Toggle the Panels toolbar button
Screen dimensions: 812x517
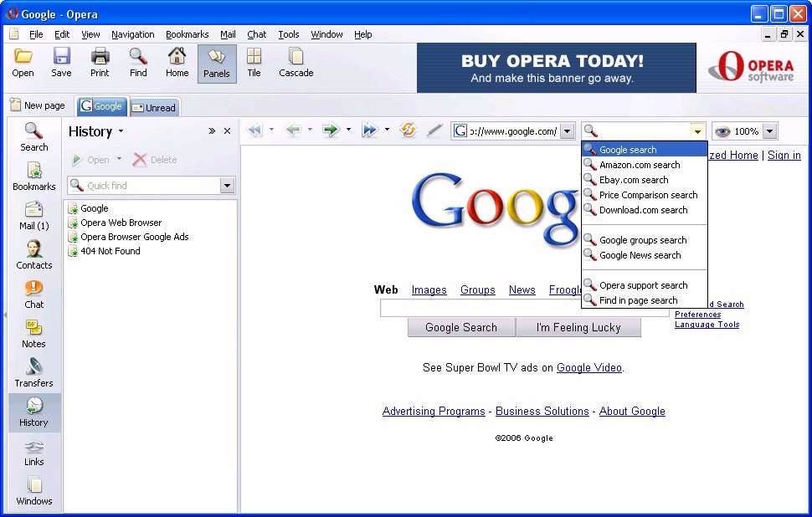pos(217,64)
